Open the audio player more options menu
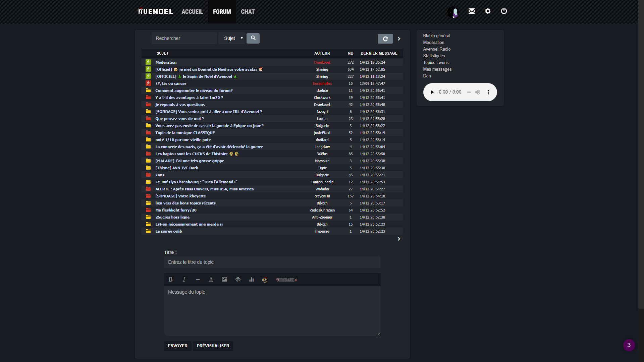The width and height of the screenshot is (644, 362). coord(488,92)
